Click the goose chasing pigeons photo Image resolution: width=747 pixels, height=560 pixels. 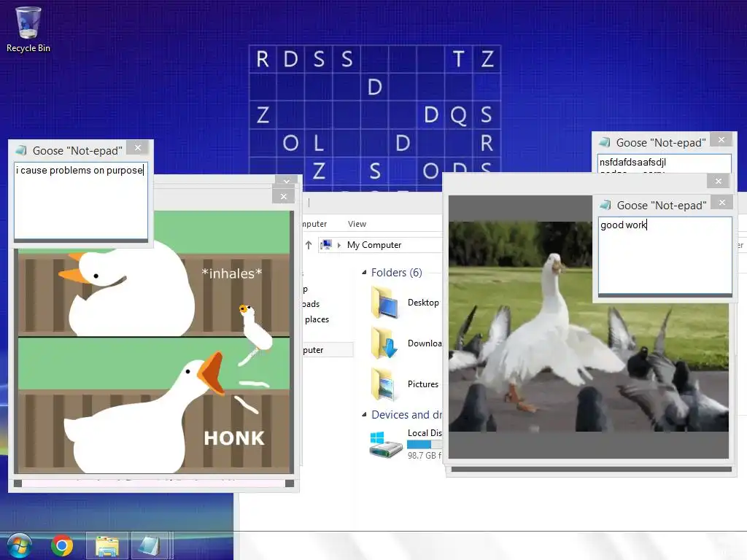pyautogui.click(x=589, y=327)
